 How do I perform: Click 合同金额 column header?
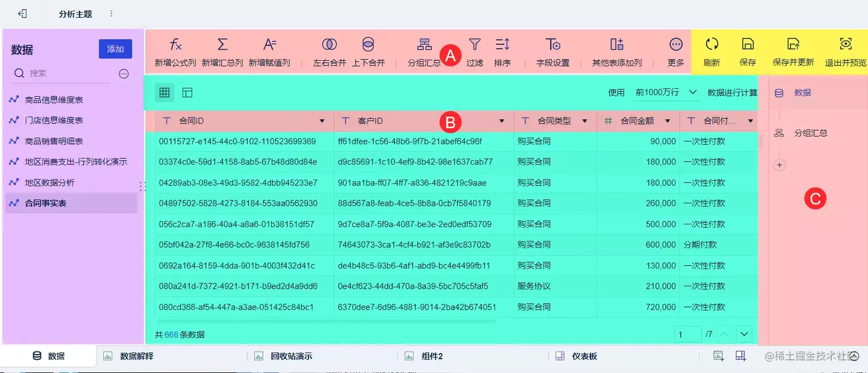pos(638,121)
